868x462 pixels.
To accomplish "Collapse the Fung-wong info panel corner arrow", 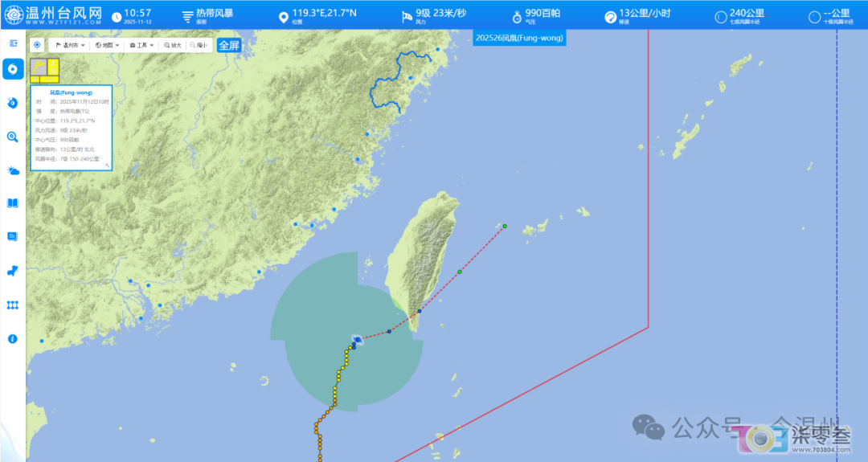I will (108, 166).
